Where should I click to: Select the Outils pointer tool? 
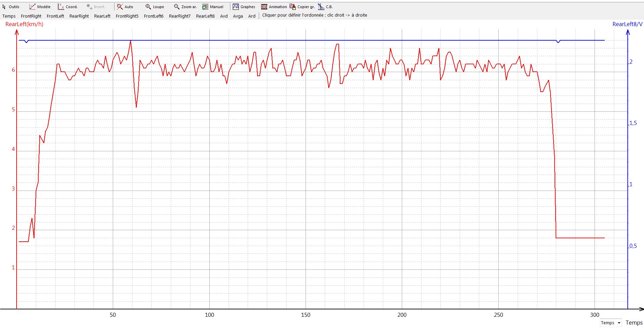click(11, 7)
